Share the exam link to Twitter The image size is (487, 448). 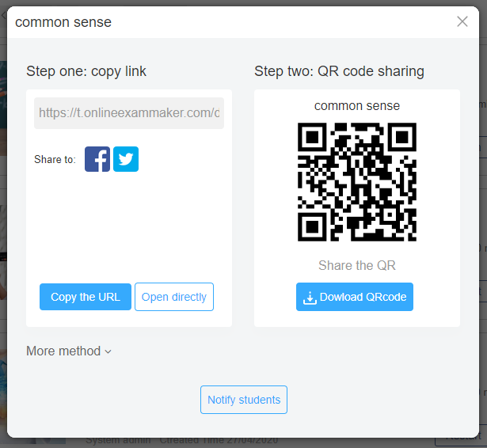coord(126,159)
